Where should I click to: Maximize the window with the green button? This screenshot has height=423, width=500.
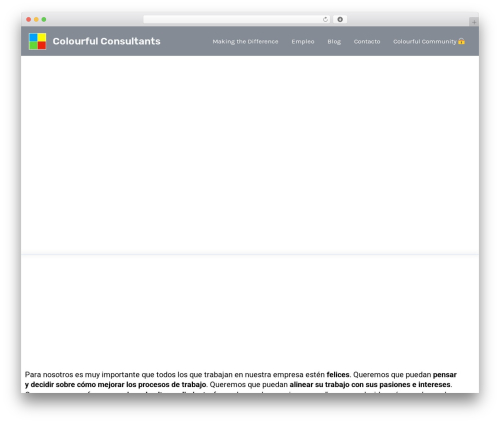point(44,20)
